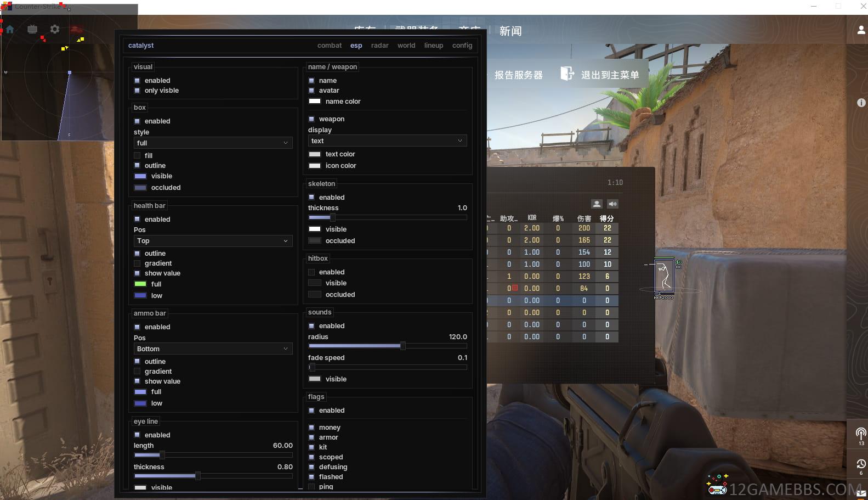Image resolution: width=868 pixels, height=500 pixels.
Task: Click the info icon on the right sidebar
Action: point(861,103)
